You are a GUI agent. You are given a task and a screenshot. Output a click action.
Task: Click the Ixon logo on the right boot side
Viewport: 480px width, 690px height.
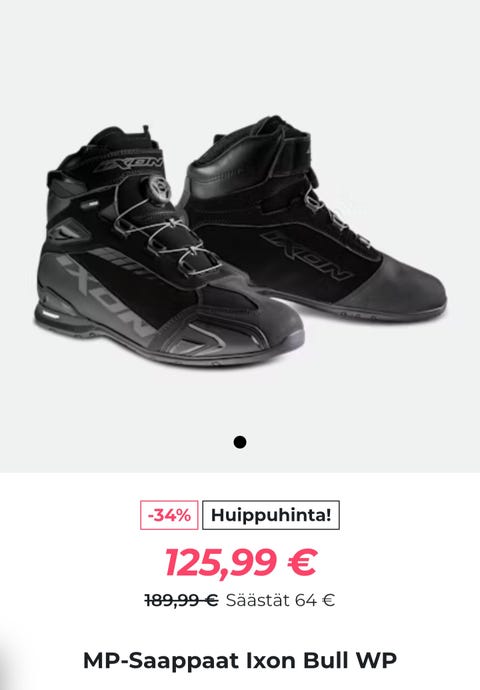point(306,255)
